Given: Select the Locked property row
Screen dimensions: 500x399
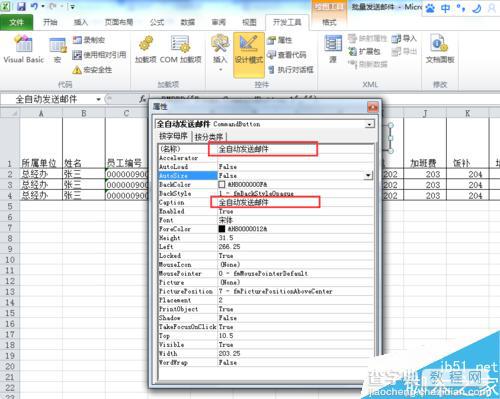Looking at the screenshot, I should pyautogui.click(x=266, y=256).
